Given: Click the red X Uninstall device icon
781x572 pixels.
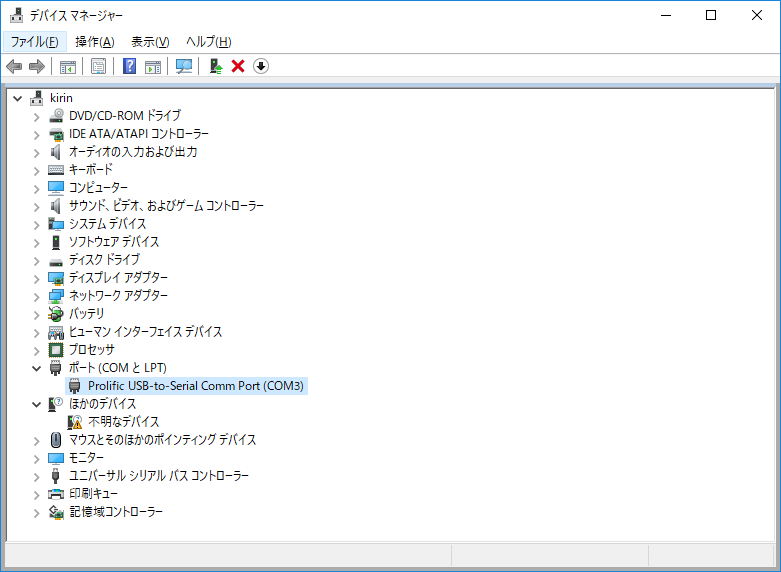Looking at the screenshot, I should (x=238, y=66).
